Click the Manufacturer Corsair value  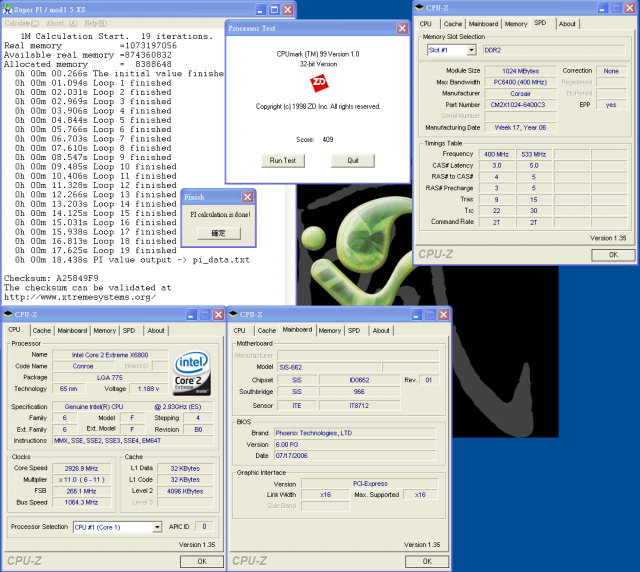[520, 93]
